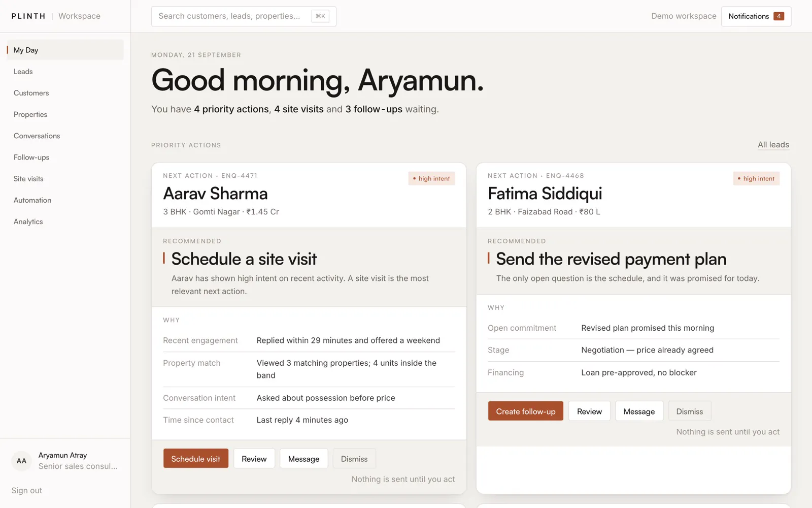Navigate to Properties

(65, 114)
